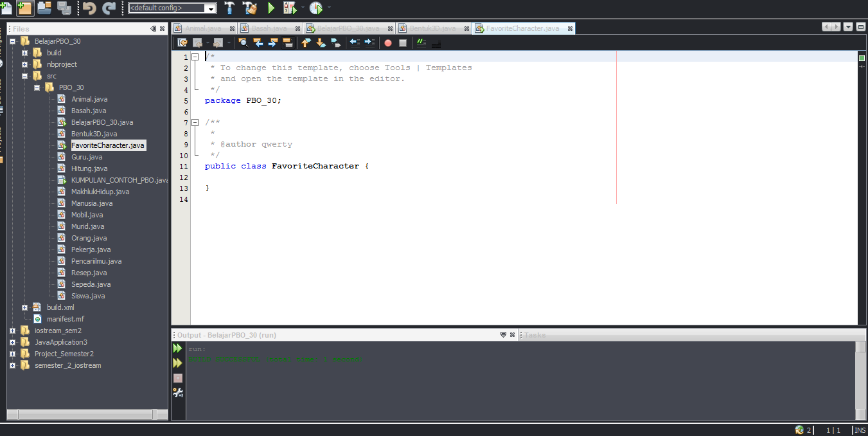Click the Uncomment lines icon
This screenshot has width=868, height=436.
pyautogui.click(x=436, y=42)
